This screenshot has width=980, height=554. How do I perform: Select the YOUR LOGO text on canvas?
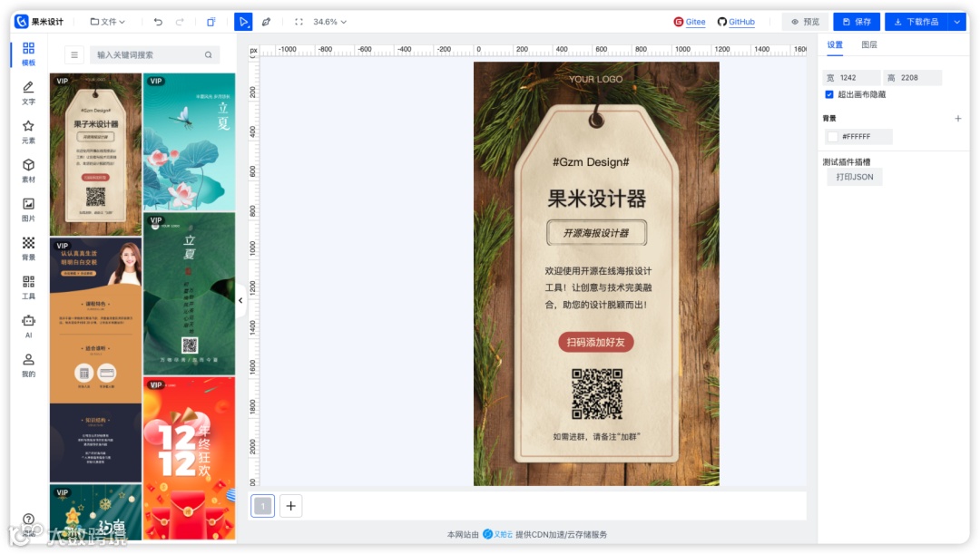[x=595, y=79]
